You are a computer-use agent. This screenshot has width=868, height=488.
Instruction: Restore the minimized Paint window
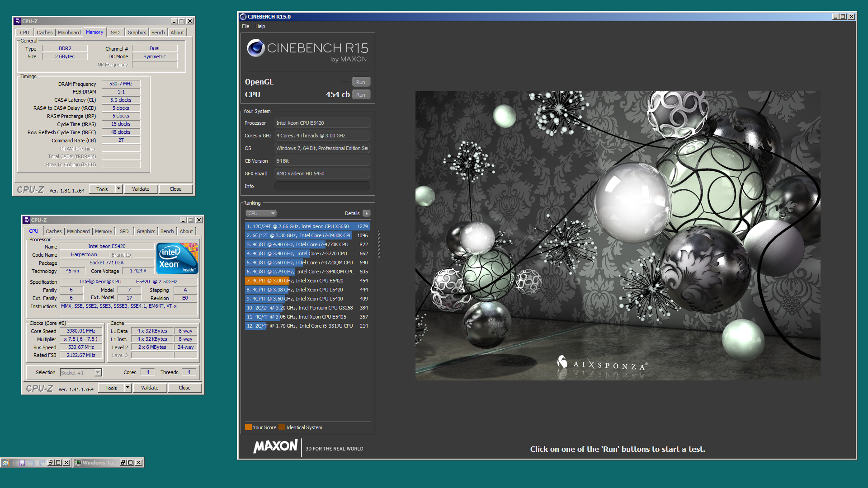tap(51, 463)
